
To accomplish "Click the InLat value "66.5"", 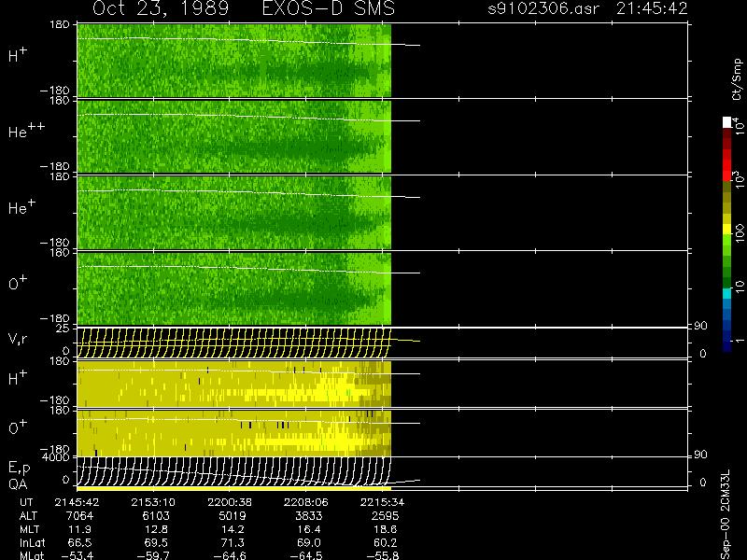I will coord(80,542).
